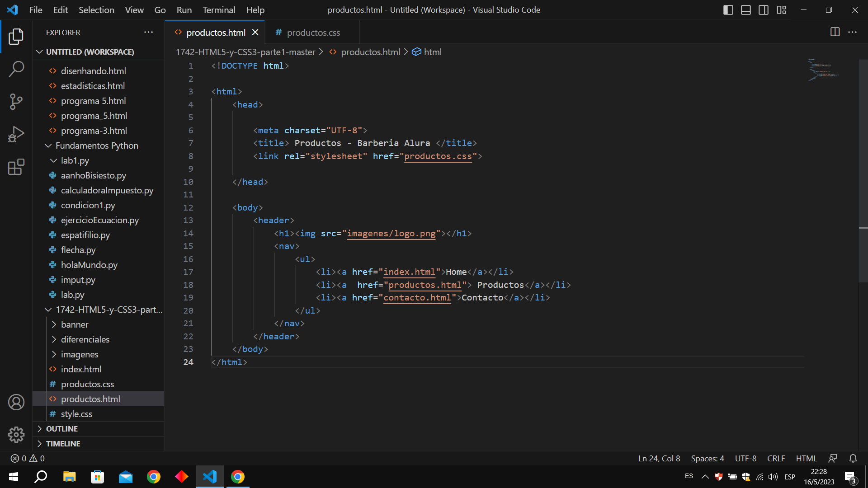Open the Terminal menu

coord(219,10)
